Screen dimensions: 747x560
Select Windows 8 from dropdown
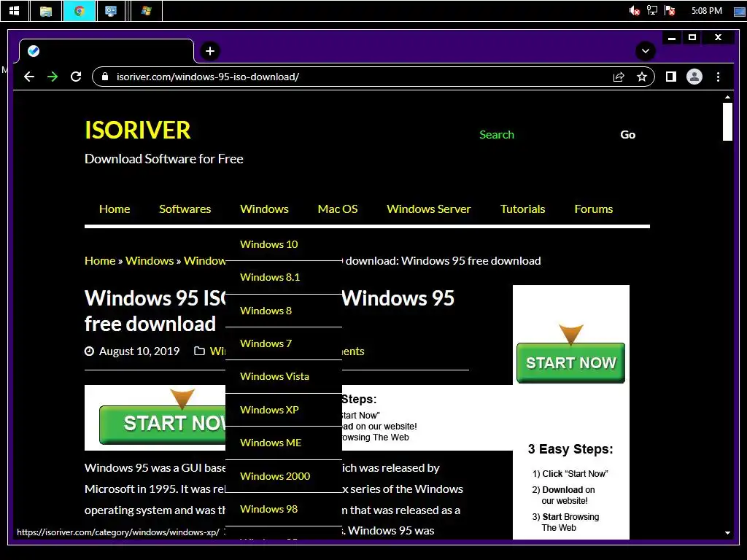tap(284, 311)
